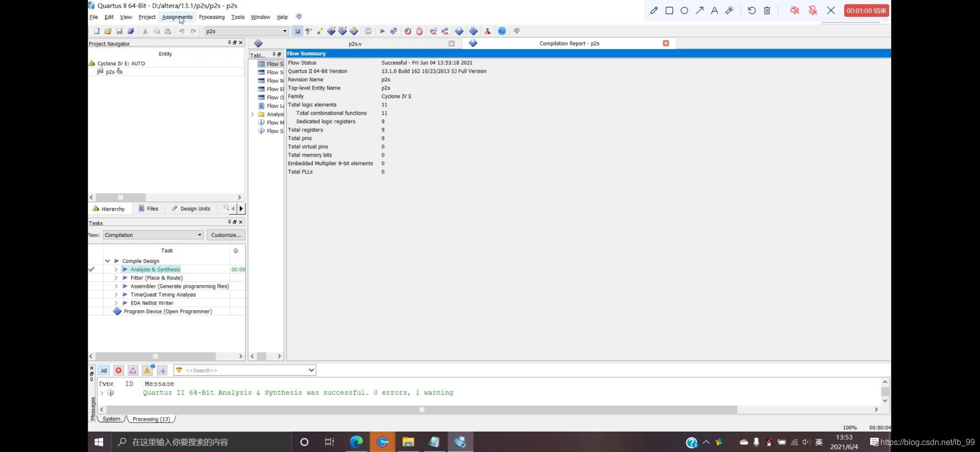
Task: Close the Compilation Report tab
Action: coord(666,43)
